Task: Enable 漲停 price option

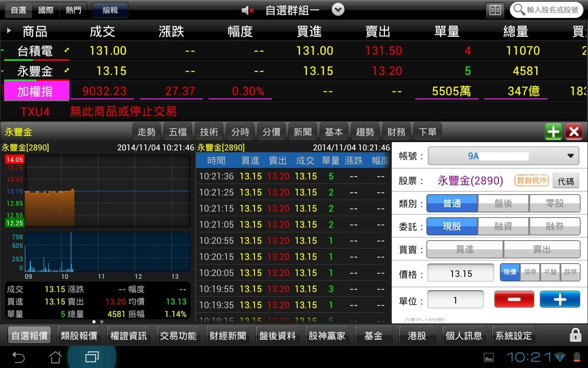Action: coord(530,272)
